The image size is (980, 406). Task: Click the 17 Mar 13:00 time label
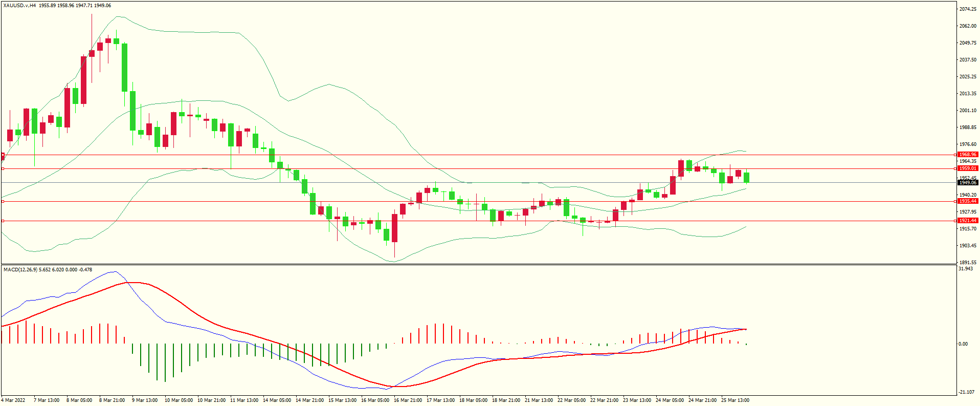tap(440, 400)
